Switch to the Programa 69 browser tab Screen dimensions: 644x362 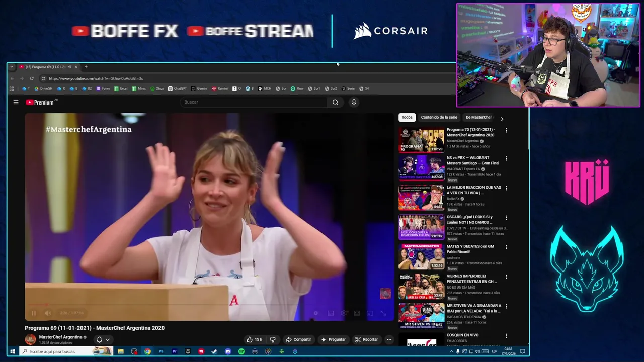45,67
